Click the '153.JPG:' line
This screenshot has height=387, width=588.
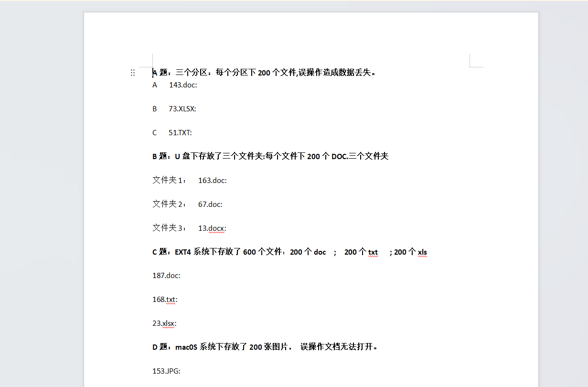(166, 371)
